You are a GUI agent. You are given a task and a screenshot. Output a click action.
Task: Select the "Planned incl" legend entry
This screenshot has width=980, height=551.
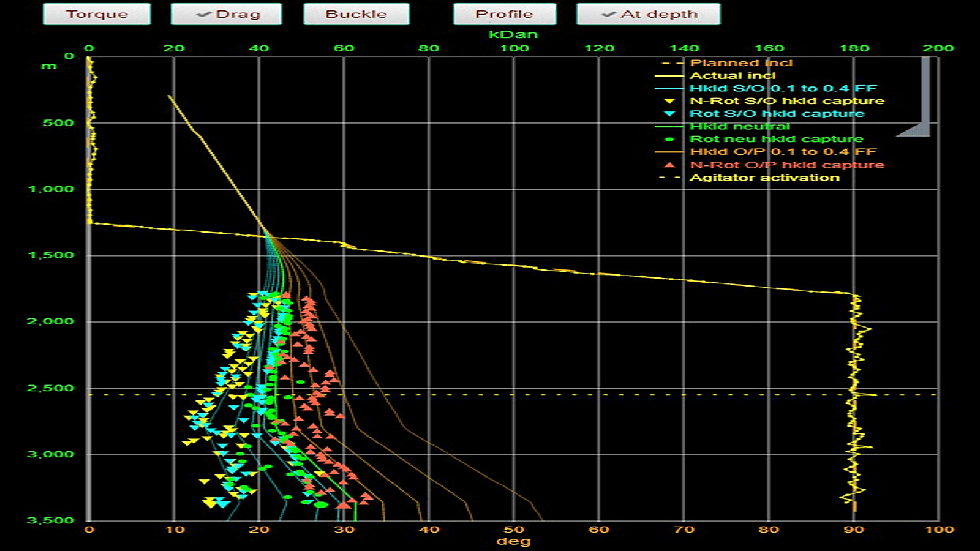[x=741, y=62]
